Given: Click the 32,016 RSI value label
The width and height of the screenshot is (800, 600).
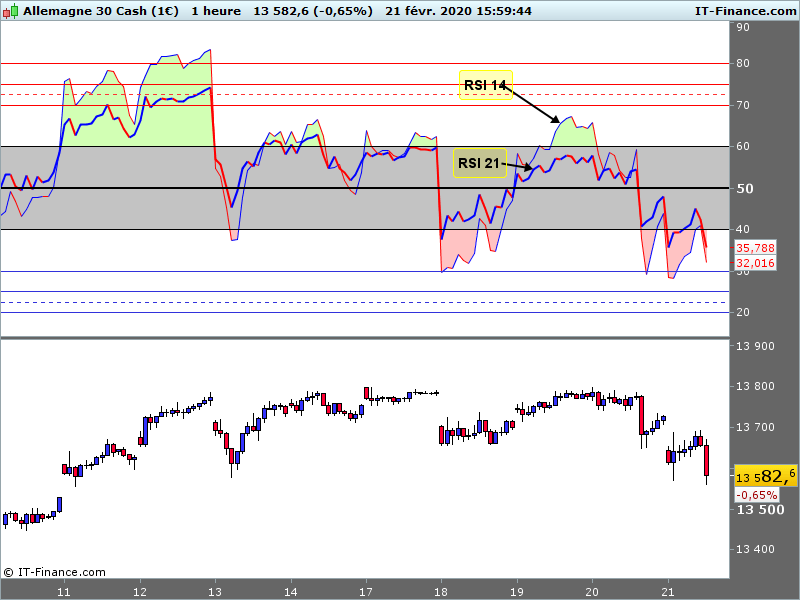Looking at the screenshot, I should click(x=756, y=263).
